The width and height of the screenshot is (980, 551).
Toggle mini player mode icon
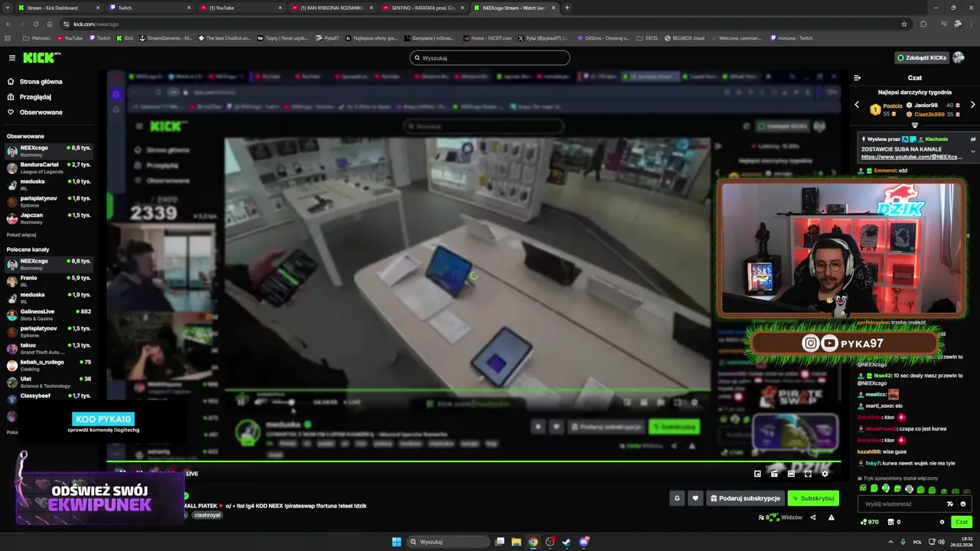click(757, 474)
